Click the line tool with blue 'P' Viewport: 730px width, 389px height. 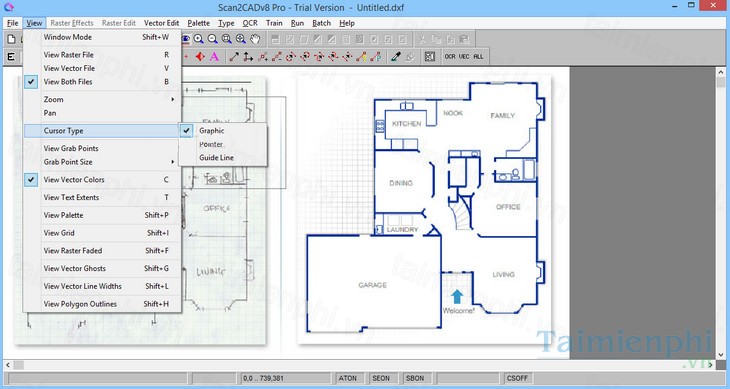click(x=375, y=57)
